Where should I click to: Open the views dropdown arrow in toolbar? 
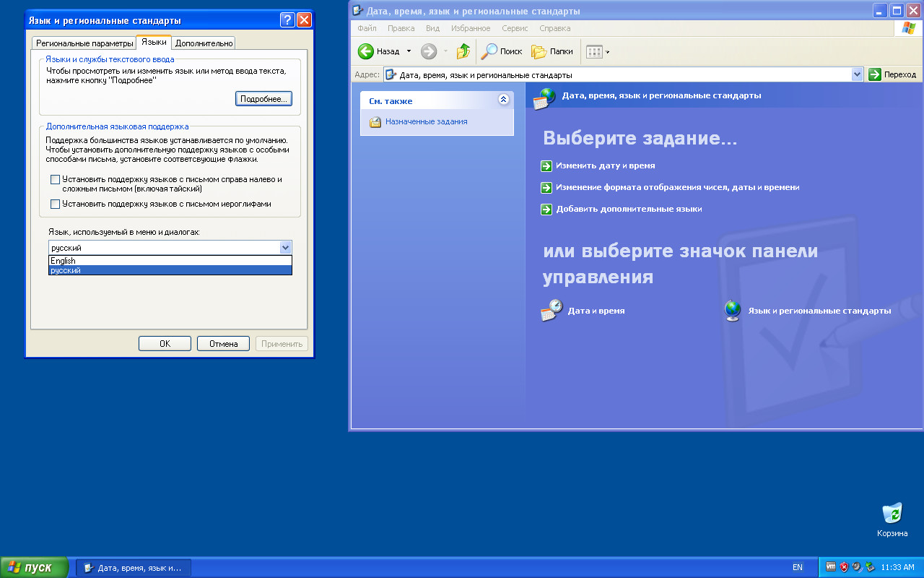pos(608,52)
